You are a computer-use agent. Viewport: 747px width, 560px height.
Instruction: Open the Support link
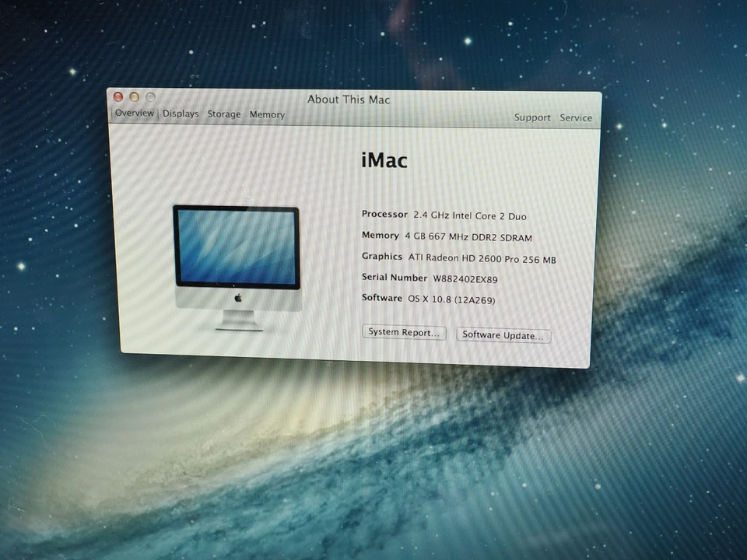point(532,117)
